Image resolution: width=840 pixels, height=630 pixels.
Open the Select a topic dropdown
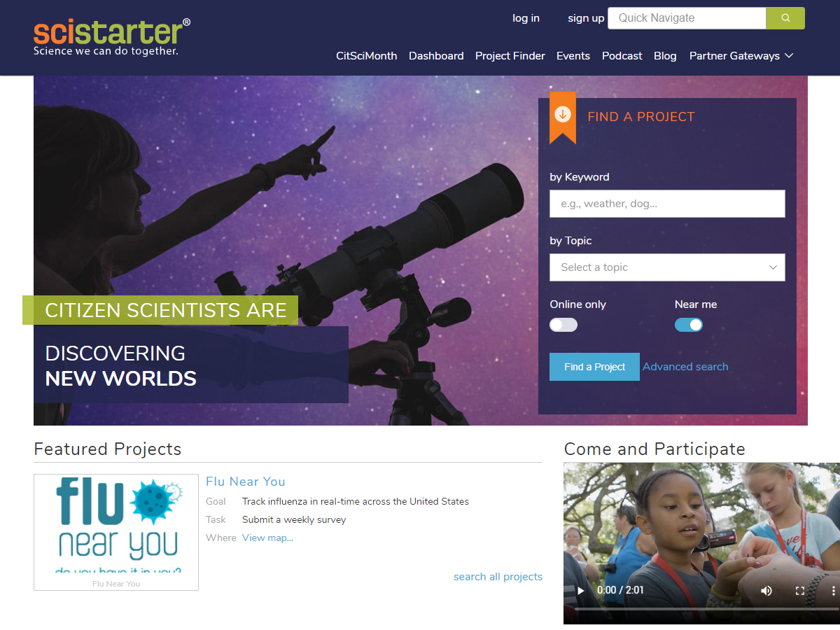667,267
